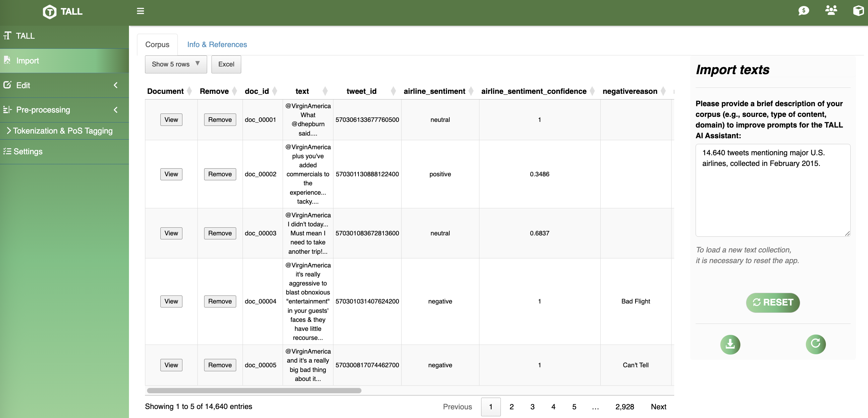Screen dimensions: 868x418
Task: Sort table by negativereason column
Action: (x=635, y=91)
